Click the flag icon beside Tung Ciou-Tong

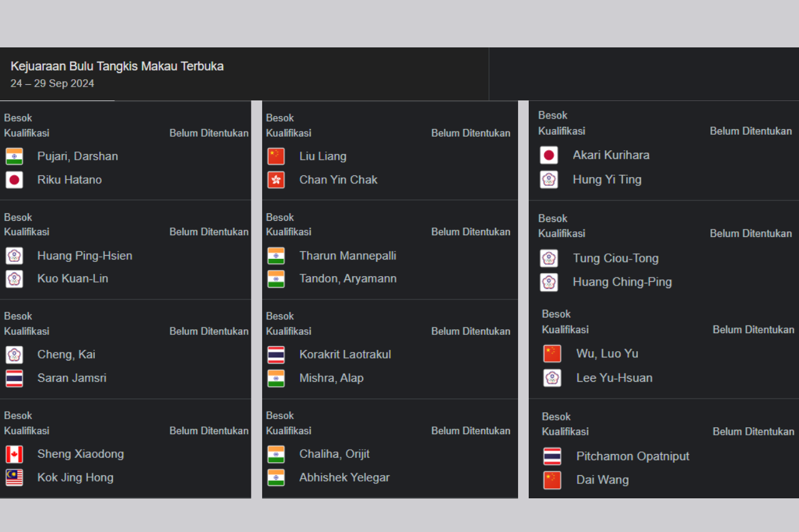(x=549, y=258)
